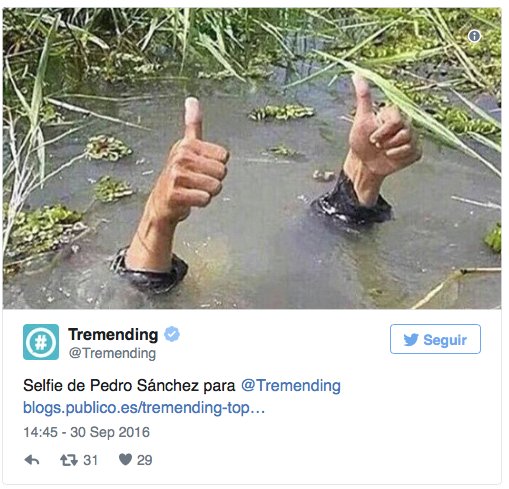Reply to the tweet using the arrow icon
Screen dimensions: 509x489
32,460
